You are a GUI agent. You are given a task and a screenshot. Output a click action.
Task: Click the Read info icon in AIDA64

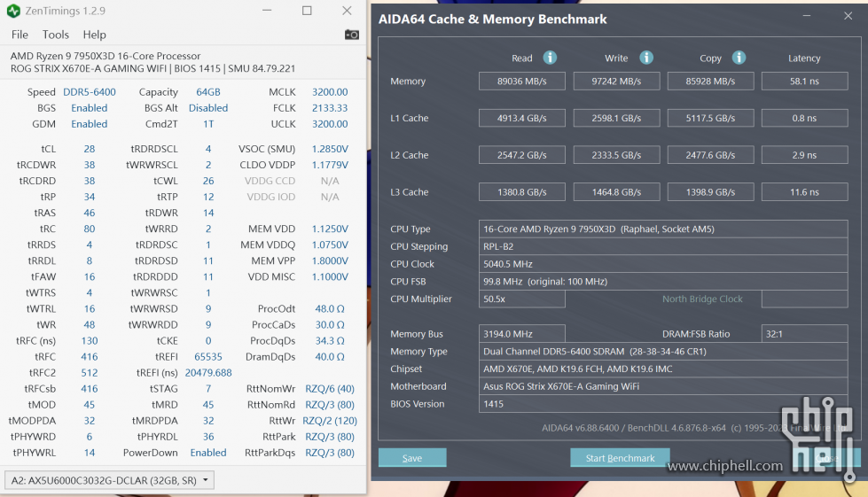(550, 58)
